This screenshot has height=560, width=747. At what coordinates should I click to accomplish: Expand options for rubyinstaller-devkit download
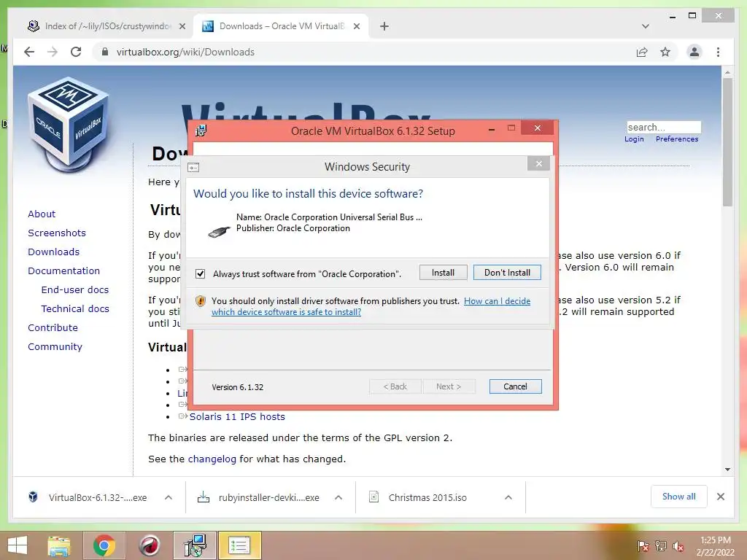point(338,497)
